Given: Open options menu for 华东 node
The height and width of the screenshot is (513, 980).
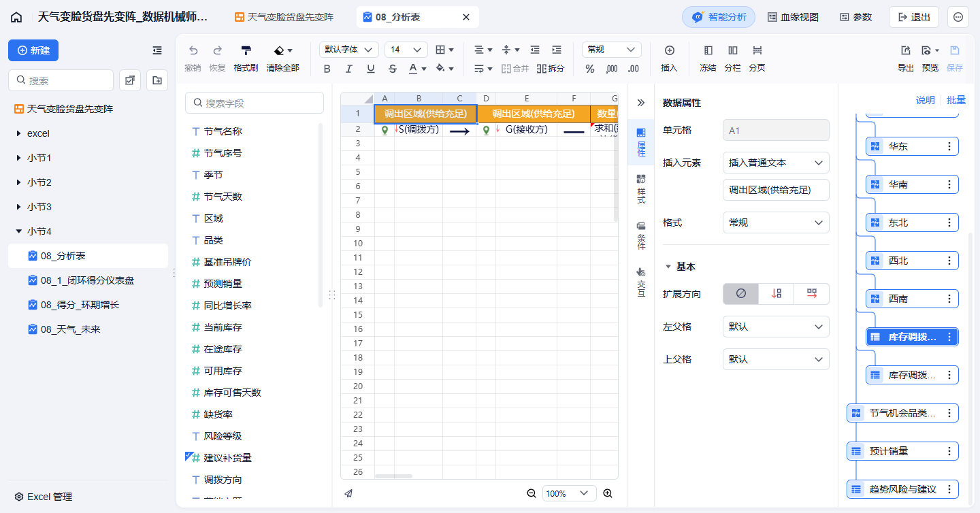Looking at the screenshot, I should (x=949, y=146).
